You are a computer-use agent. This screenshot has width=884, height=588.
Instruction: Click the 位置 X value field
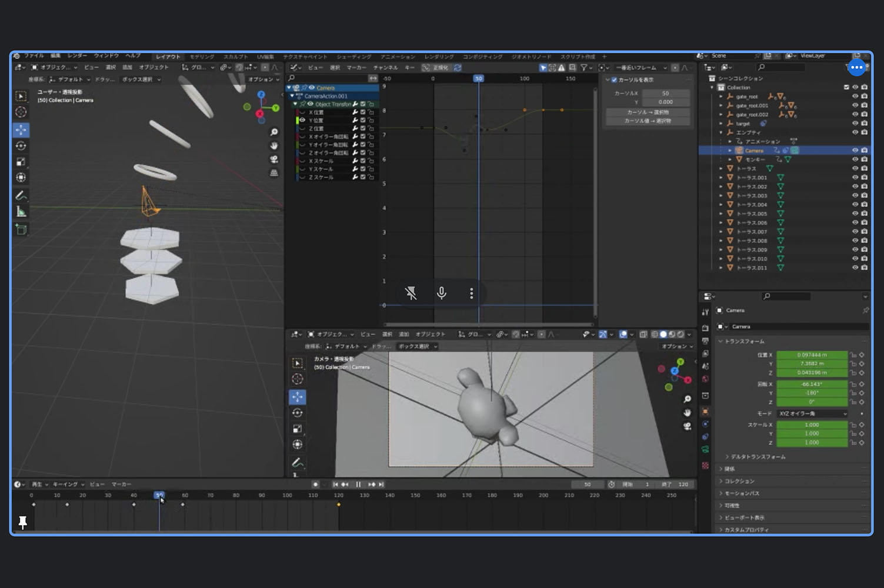812,355
